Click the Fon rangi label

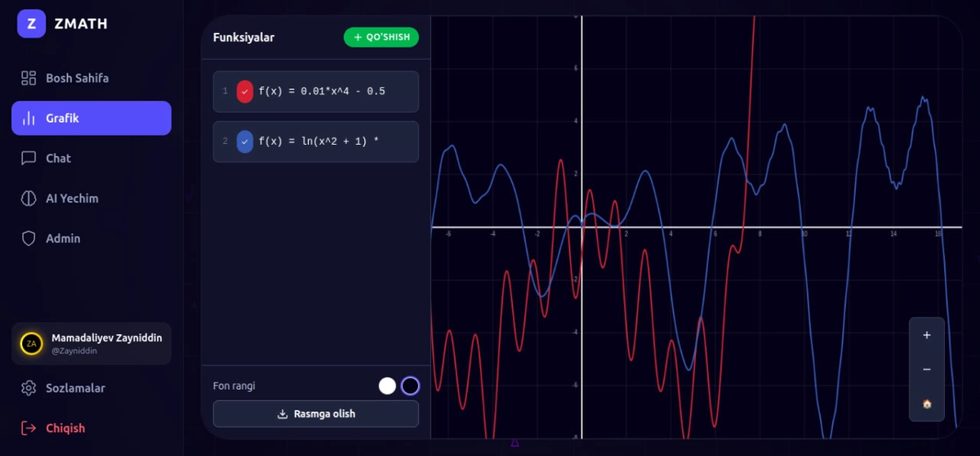(234, 386)
